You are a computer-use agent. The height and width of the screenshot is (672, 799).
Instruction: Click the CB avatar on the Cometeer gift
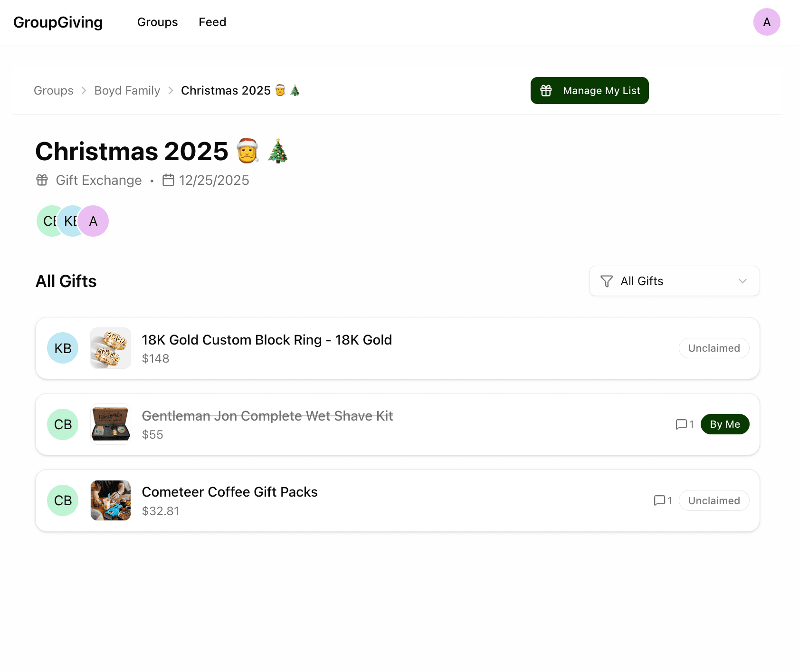click(62, 500)
